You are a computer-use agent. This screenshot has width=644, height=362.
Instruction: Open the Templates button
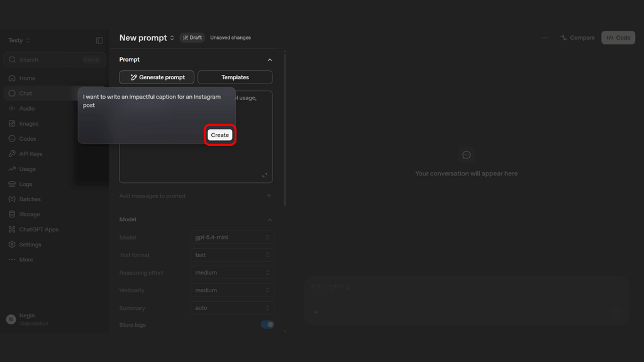coord(235,77)
